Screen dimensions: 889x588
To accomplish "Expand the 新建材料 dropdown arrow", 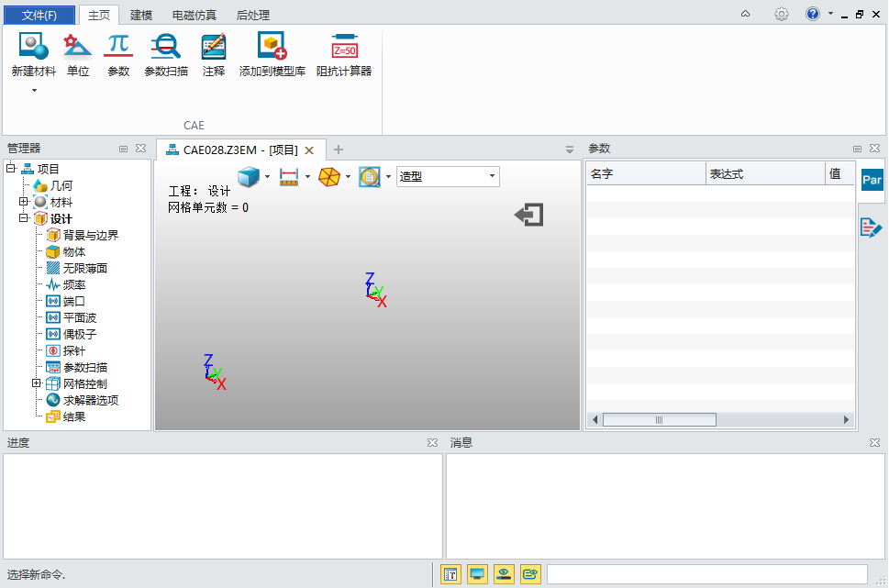I will click(x=34, y=90).
